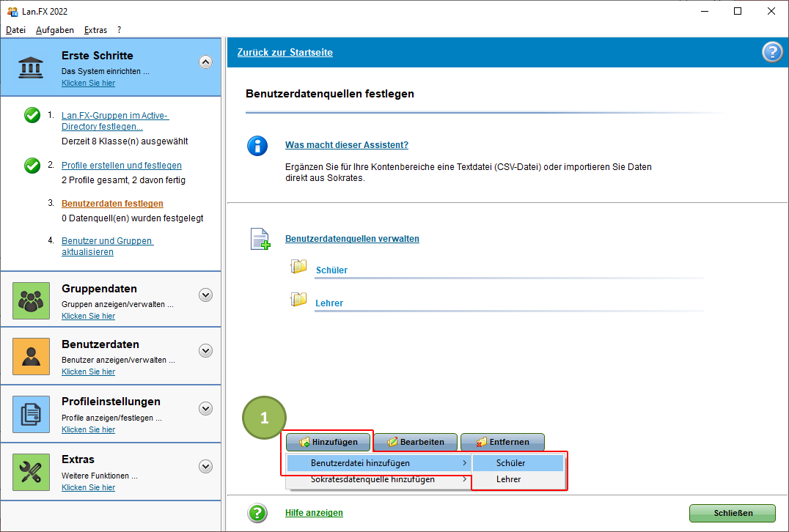Click the Gruppendaten people group icon
Image resolution: width=789 pixels, height=532 pixels.
[x=32, y=300]
